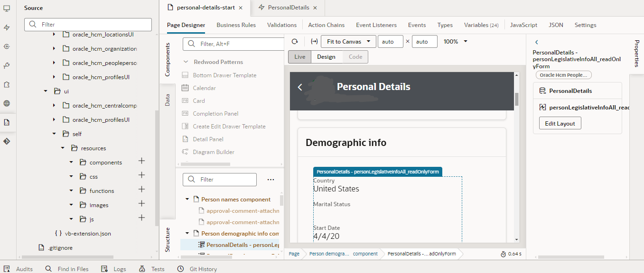Collapse the resources folder
This screenshot has height=273, width=644.
pyautogui.click(x=63, y=148)
